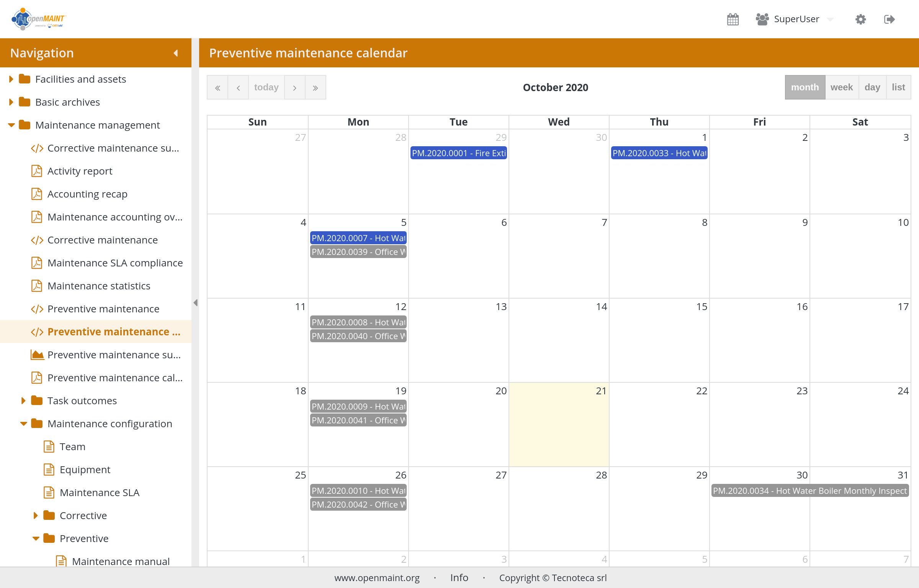This screenshot has height=588, width=919.
Task: Select Maintenance statistics in navigation
Action: tap(98, 286)
